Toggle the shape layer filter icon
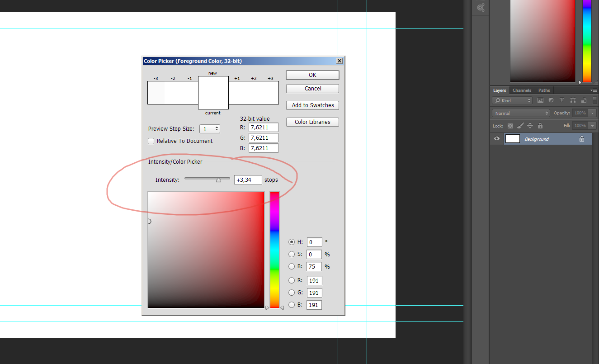The width and height of the screenshot is (599, 364). click(573, 100)
